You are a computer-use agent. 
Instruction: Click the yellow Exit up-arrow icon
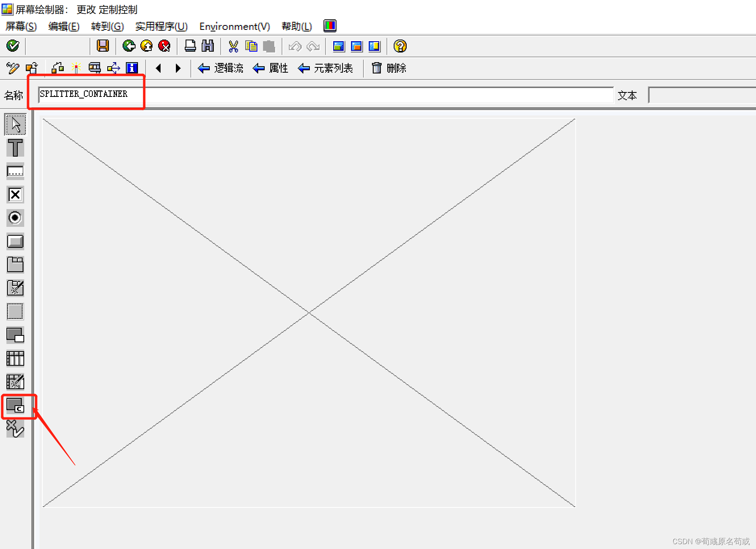point(146,46)
